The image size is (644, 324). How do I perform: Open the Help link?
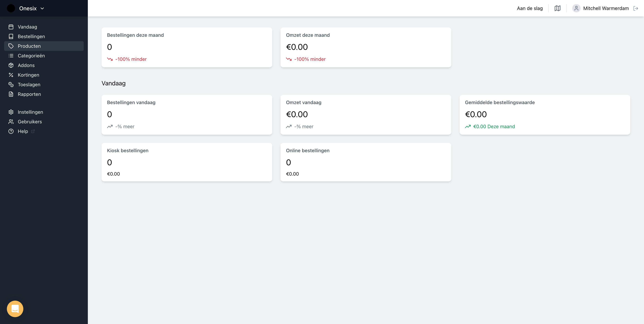click(44, 131)
